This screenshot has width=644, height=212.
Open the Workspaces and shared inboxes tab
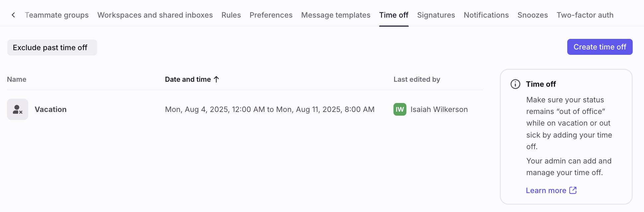155,15
